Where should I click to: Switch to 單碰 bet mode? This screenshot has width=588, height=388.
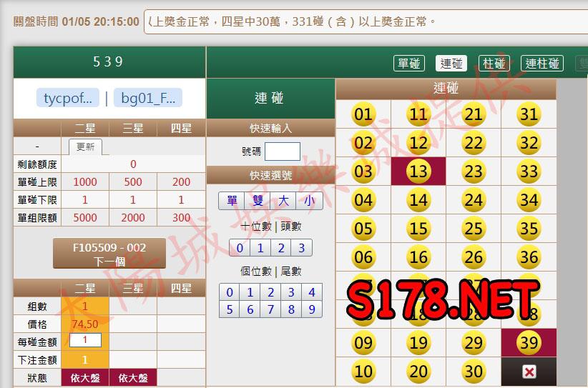pos(408,64)
